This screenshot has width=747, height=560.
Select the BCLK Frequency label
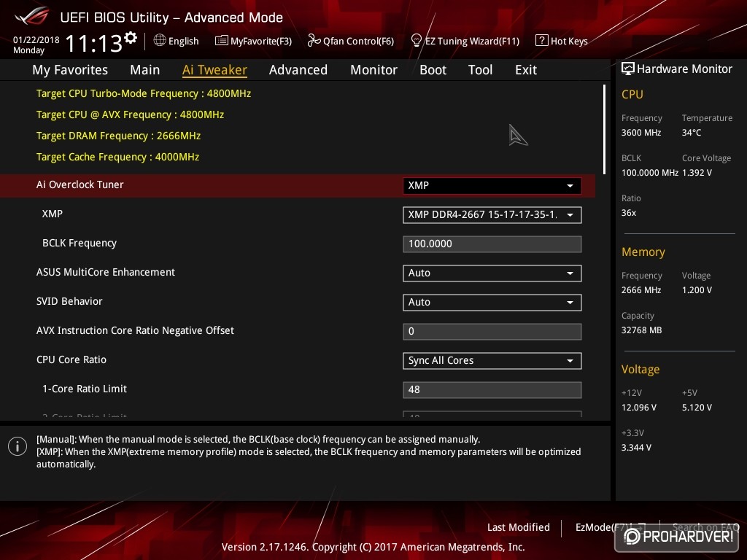pyautogui.click(x=80, y=243)
